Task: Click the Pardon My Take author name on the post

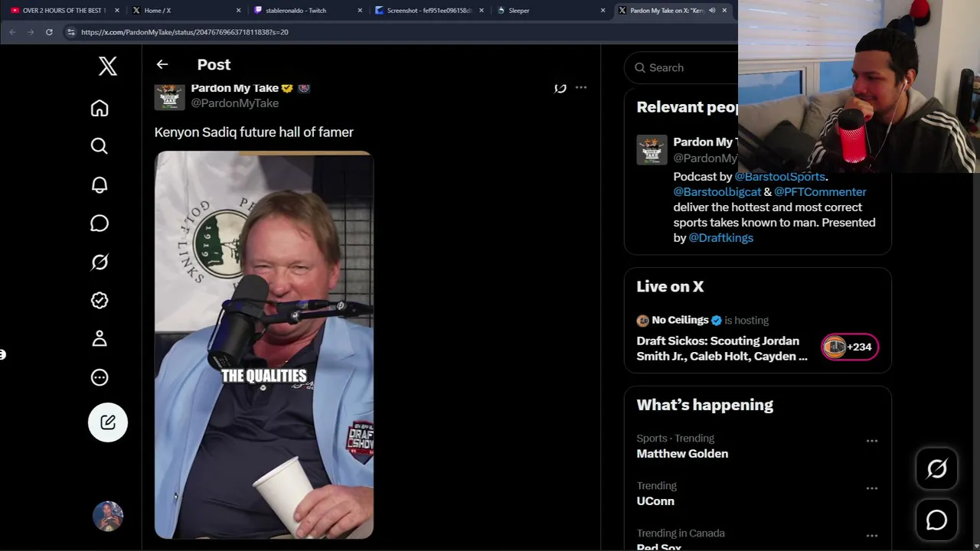Action: 235,88
